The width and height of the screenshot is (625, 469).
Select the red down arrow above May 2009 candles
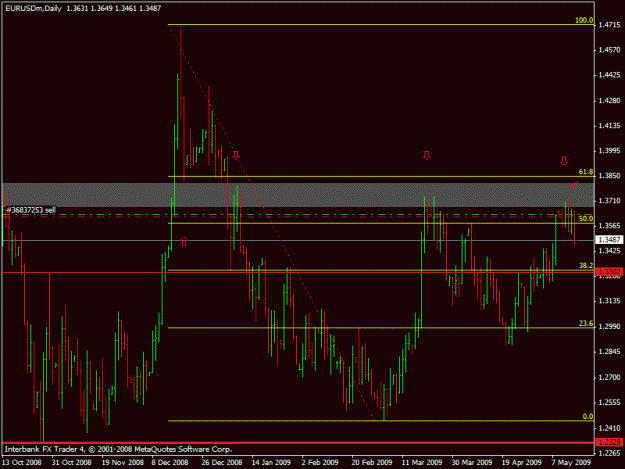tap(564, 161)
